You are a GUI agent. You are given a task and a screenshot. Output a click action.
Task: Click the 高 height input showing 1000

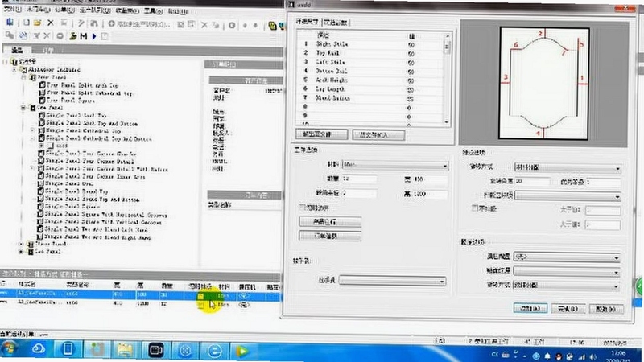430,194
